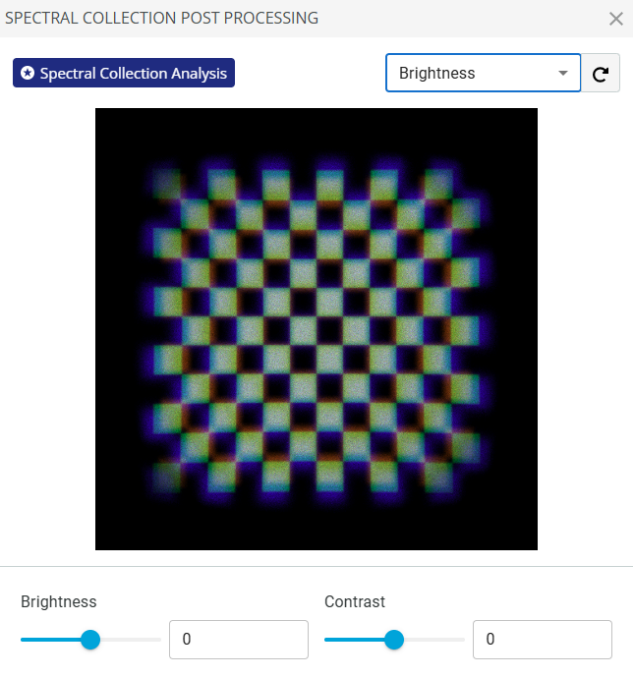Click the circular reset arrow icon
633x677 pixels.
coord(601,74)
